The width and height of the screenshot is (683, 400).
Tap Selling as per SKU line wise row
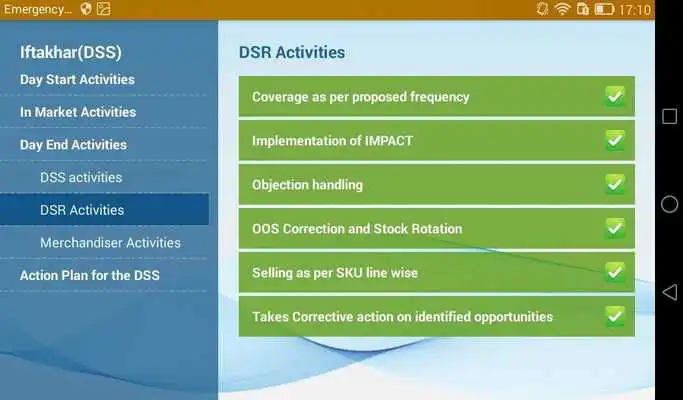coord(436,272)
